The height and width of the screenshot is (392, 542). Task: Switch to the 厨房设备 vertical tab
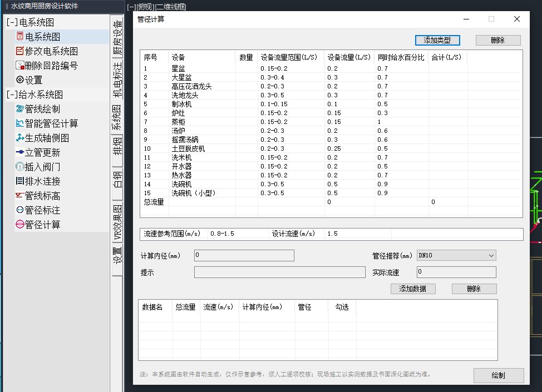(x=117, y=38)
